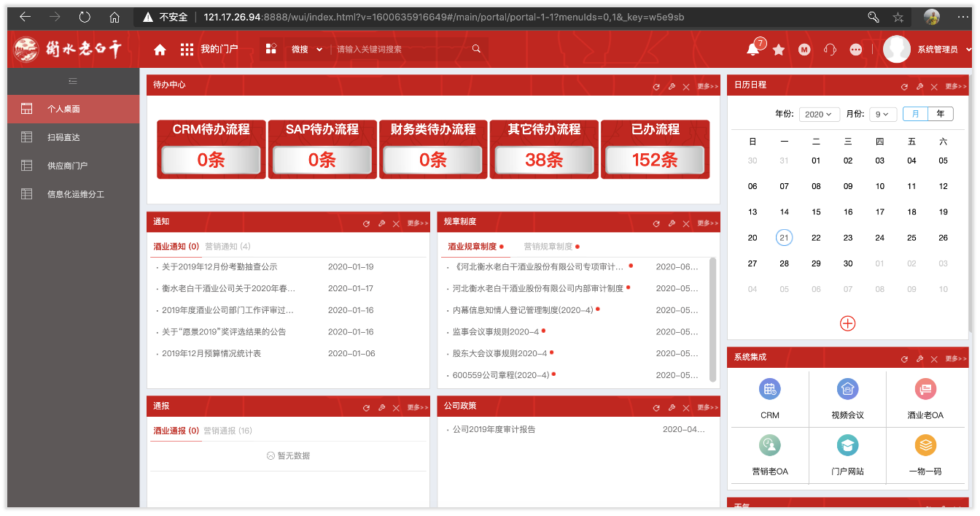
Task: Edit settings of the 待办中心 panel
Action: point(672,87)
